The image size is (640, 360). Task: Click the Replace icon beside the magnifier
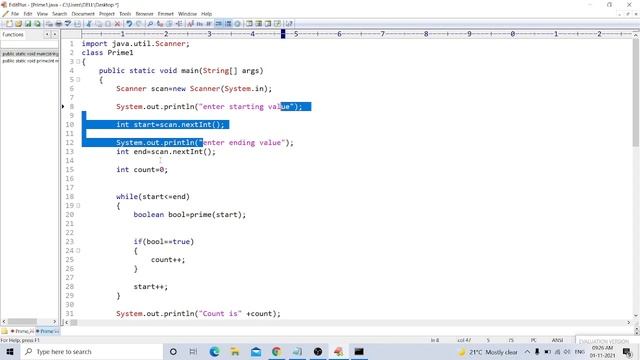point(160,24)
